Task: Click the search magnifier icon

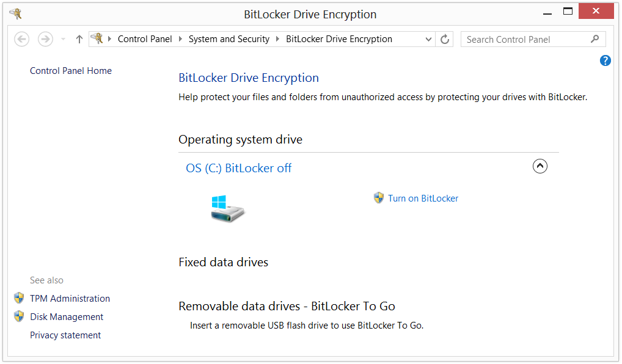Action: [x=595, y=39]
